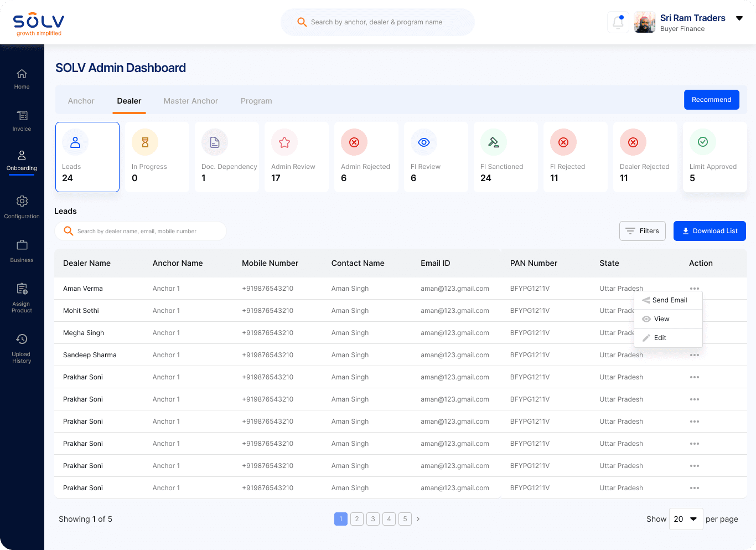
Task: Select the Admin Review status card
Action: pyautogui.click(x=297, y=157)
